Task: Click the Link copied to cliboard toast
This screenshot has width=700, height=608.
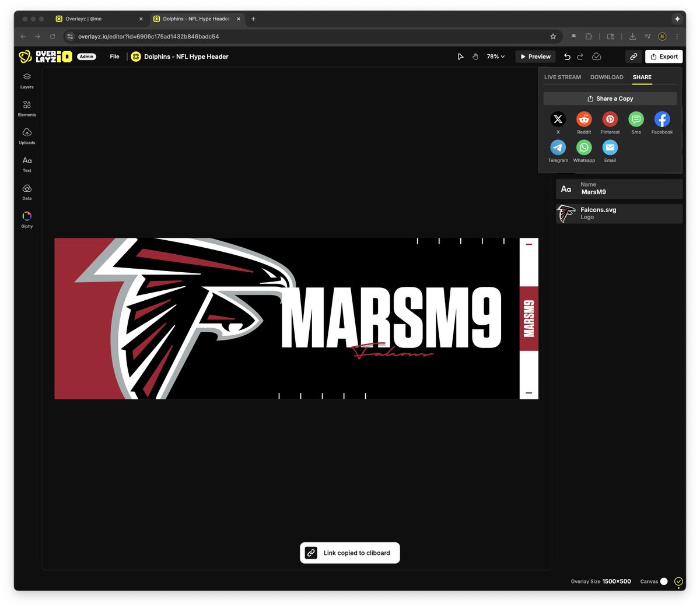Action: point(350,553)
